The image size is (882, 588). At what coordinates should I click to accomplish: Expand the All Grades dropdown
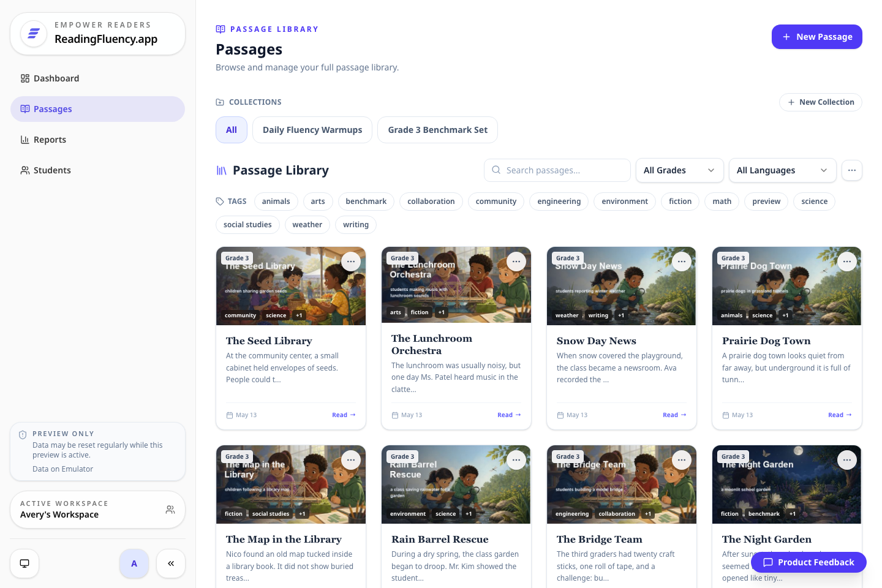[680, 170]
